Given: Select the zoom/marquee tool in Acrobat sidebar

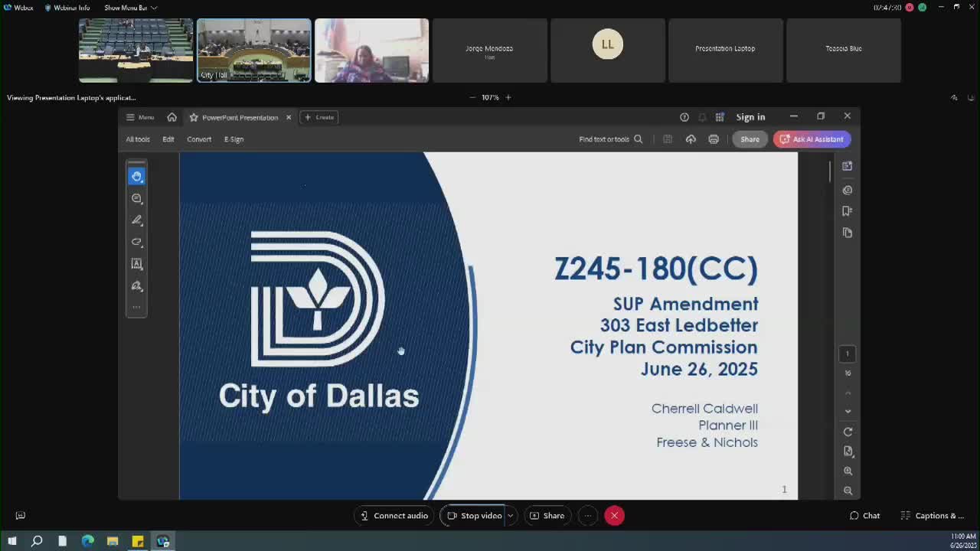Looking at the screenshot, I should [136, 198].
